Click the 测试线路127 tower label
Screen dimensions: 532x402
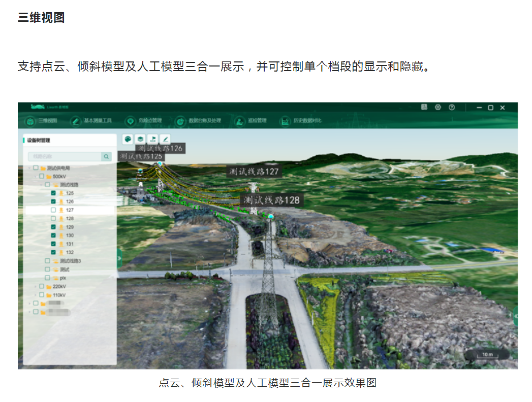254,172
